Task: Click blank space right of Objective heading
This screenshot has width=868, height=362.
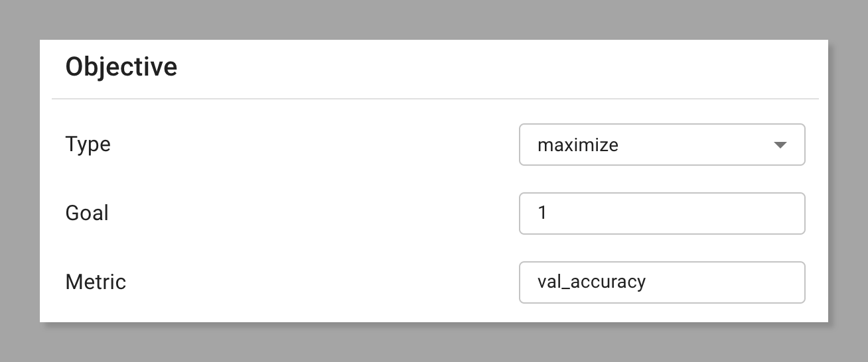Action: pyautogui.click(x=498, y=67)
